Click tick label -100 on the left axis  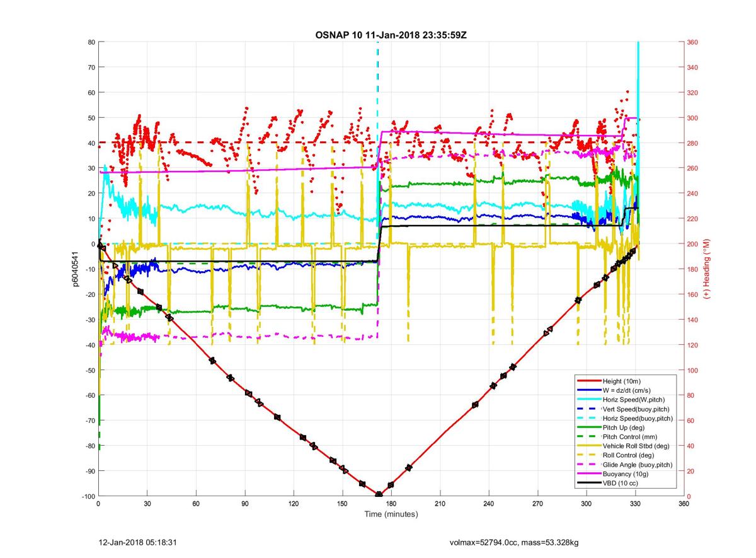tap(88, 496)
